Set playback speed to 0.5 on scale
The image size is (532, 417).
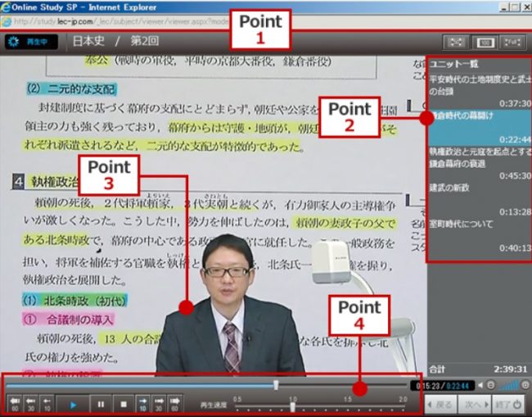click(x=237, y=399)
